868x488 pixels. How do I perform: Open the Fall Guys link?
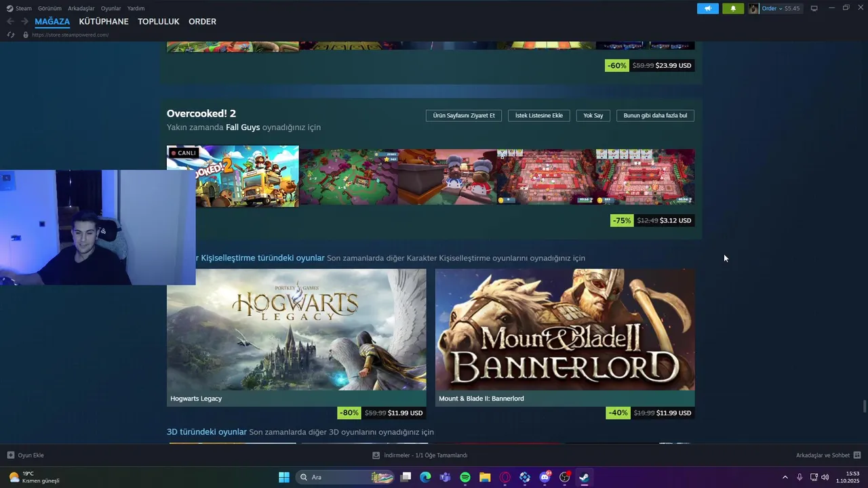[x=243, y=127]
